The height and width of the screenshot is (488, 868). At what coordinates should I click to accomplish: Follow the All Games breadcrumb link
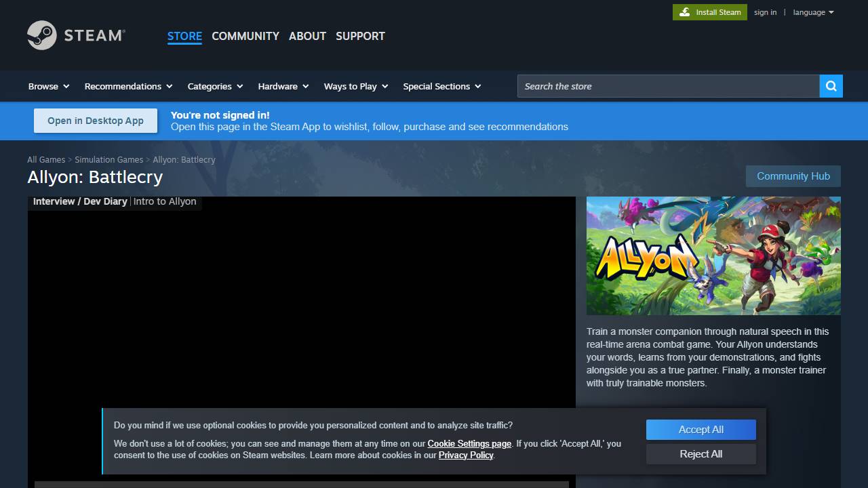click(46, 160)
